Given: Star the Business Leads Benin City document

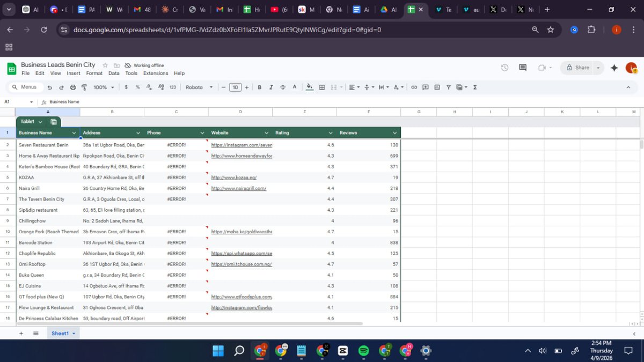Looking at the screenshot, I should [105, 65].
